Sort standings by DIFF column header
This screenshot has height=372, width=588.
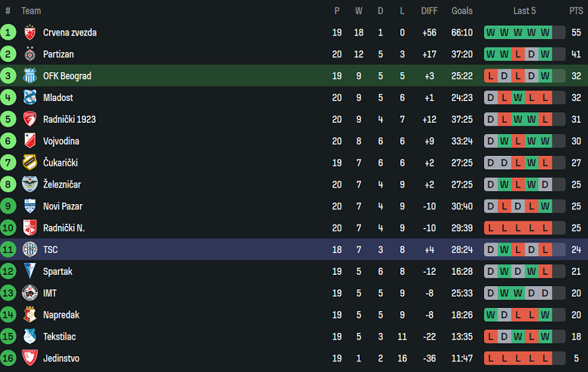(429, 11)
